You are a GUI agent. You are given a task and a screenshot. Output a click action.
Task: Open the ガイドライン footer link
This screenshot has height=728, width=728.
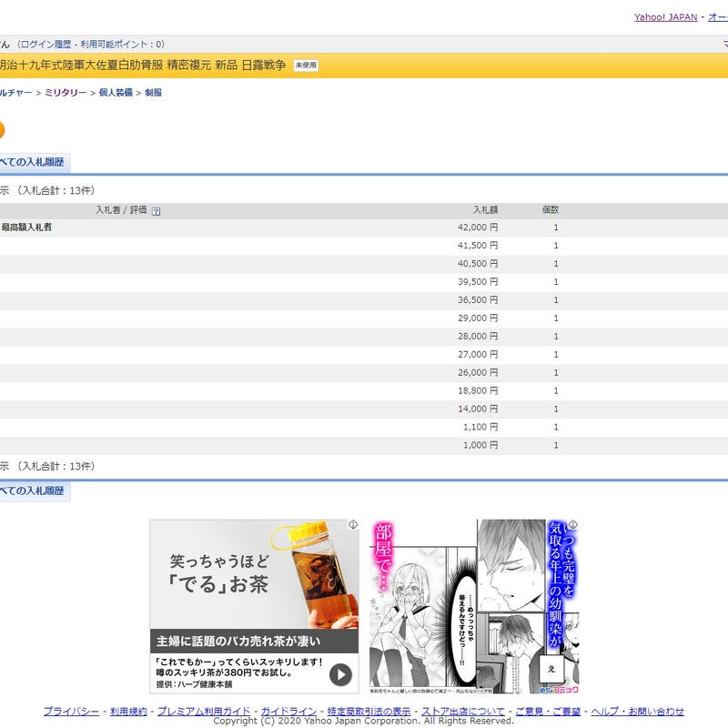[289, 712]
